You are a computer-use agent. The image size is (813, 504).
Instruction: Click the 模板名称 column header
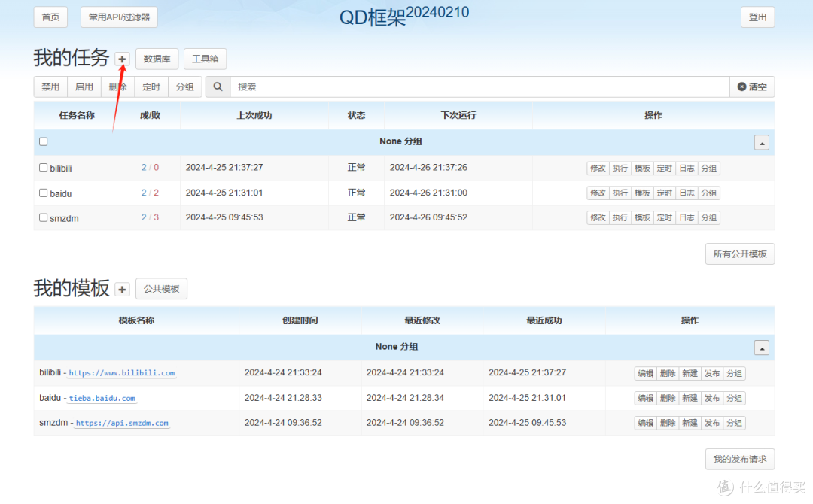pos(136,320)
